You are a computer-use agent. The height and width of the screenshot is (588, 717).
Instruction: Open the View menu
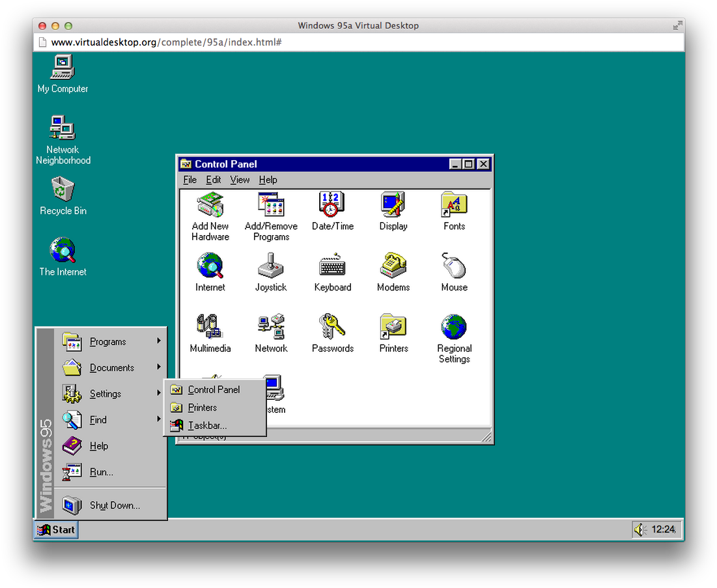coord(240,180)
